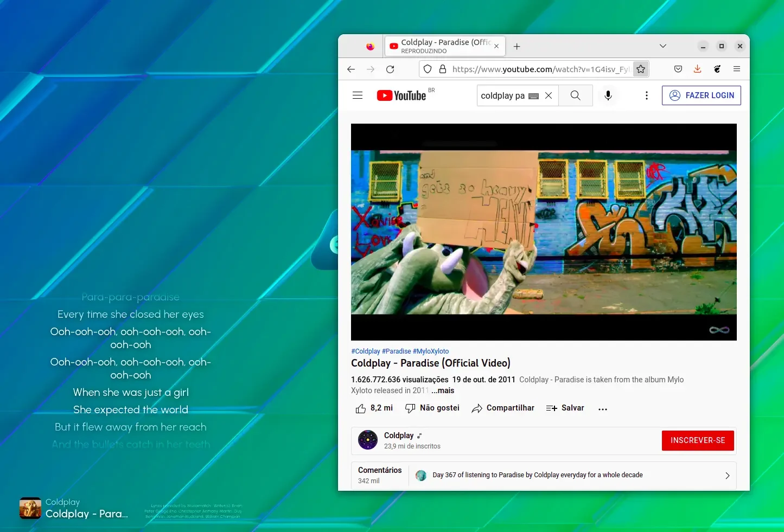Go to YouTube home via logo
Viewport: 784px width, 532px height.
[401, 95]
